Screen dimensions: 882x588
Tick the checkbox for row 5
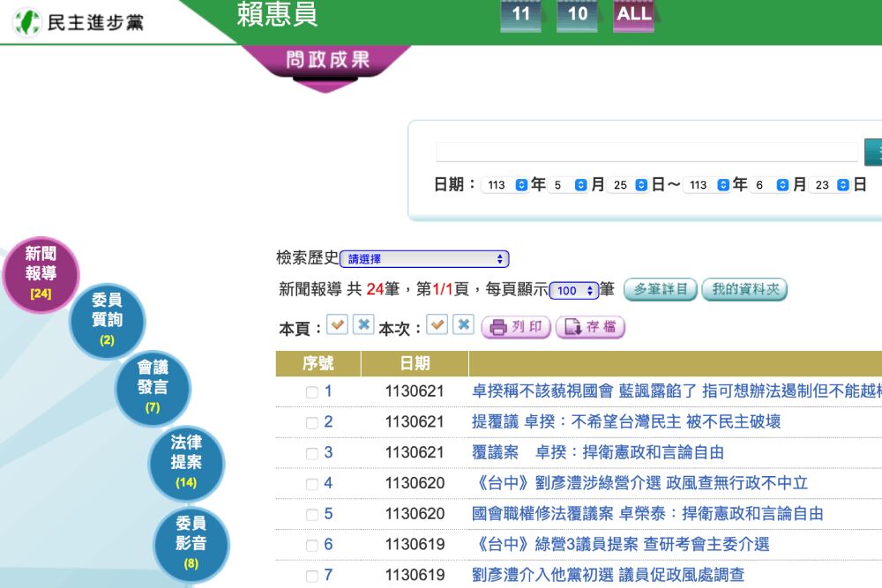pyautogui.click(x=311, y=514)
